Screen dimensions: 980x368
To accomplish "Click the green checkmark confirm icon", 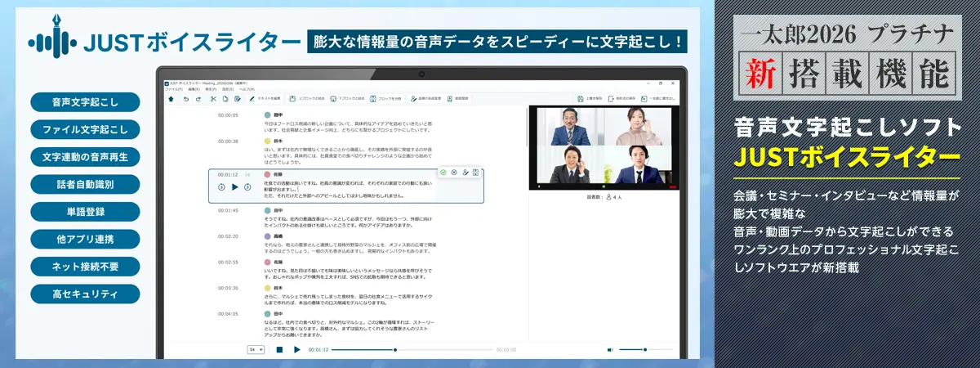I will click(443, 173).
